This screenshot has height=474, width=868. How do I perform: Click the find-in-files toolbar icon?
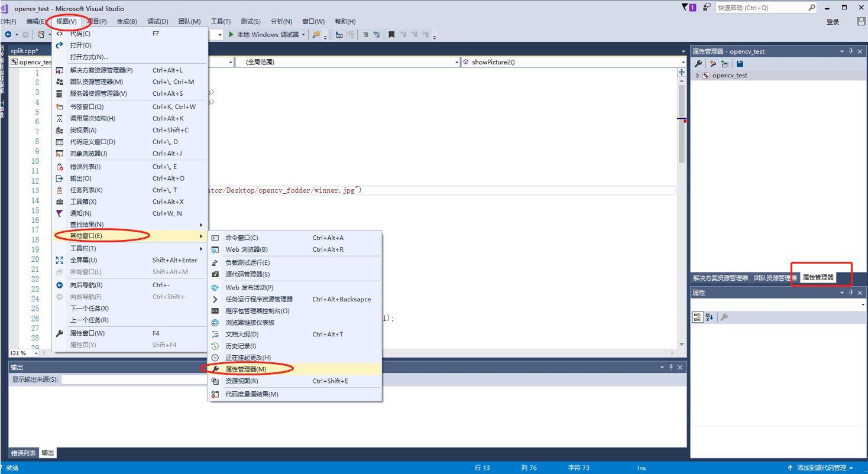point(316,35)
